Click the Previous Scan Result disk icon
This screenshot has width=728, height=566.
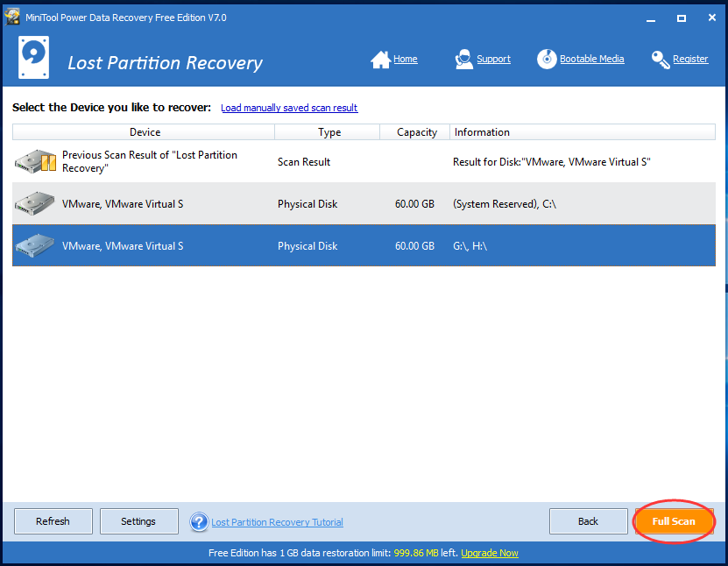tap(35, 161)
